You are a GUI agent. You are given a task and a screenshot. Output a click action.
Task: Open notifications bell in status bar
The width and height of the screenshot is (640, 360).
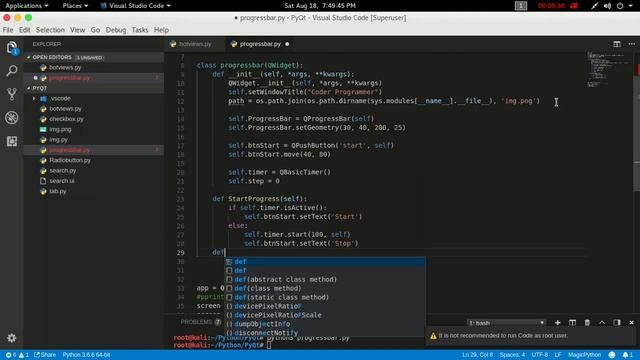pos(628,355)
